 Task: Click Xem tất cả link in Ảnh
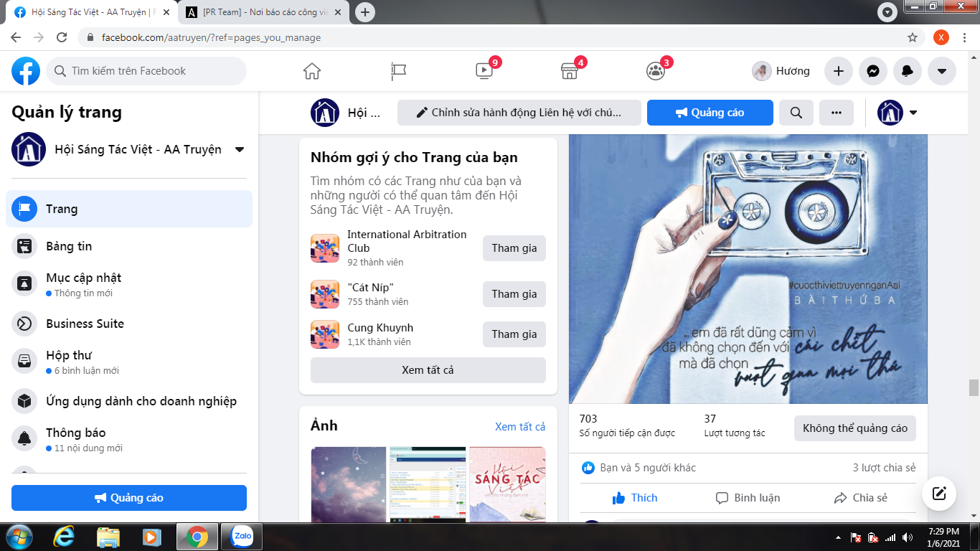pos(520,426)
